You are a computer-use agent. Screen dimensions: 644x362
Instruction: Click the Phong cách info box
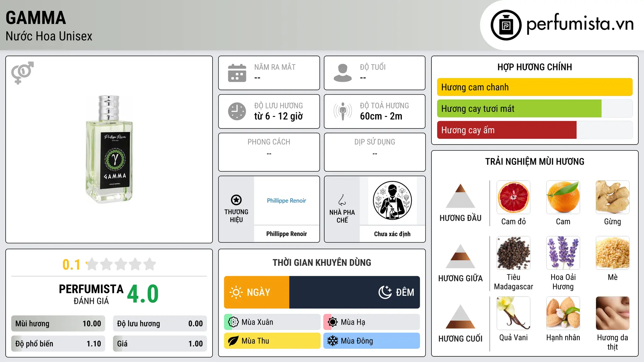tap(269, 152)
